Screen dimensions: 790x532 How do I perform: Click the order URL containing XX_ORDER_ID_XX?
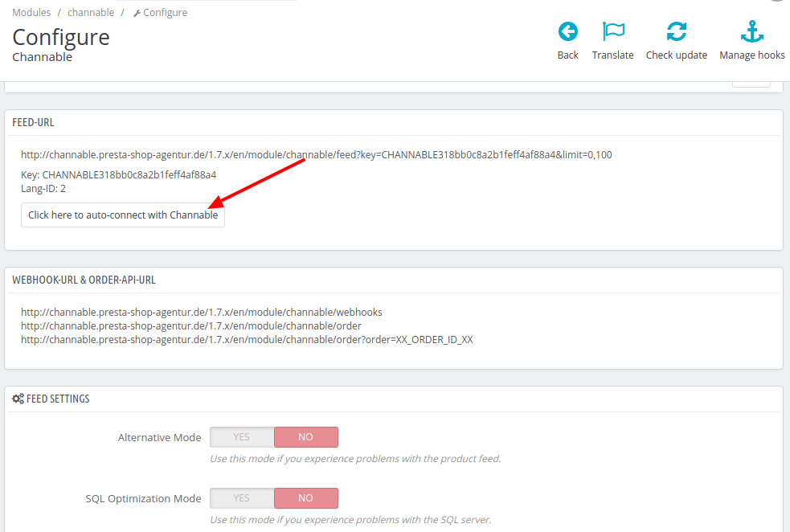247,339
